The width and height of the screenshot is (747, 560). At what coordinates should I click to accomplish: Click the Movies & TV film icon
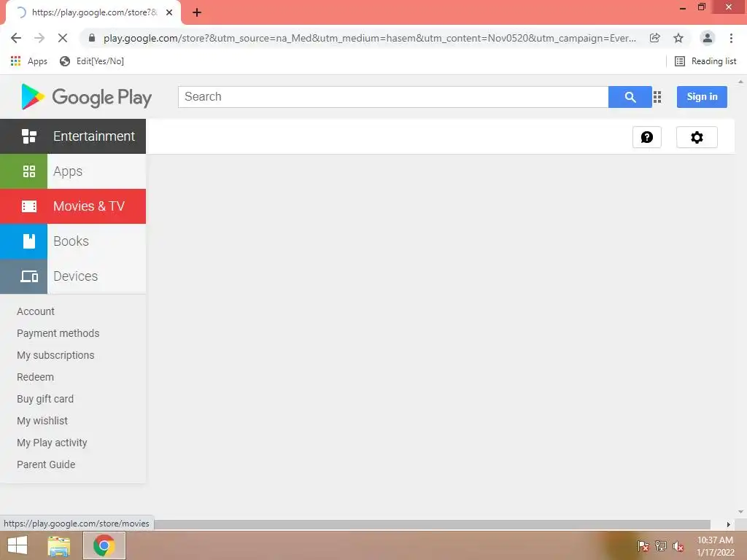(29, 206)
